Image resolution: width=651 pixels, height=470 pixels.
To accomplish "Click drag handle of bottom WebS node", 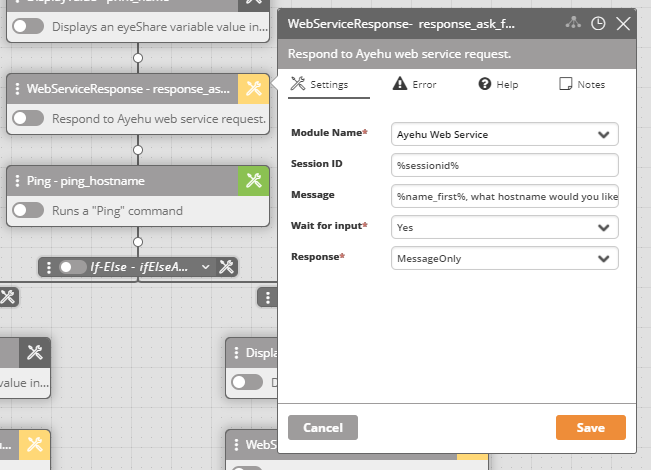I will [x=236, y=445].
